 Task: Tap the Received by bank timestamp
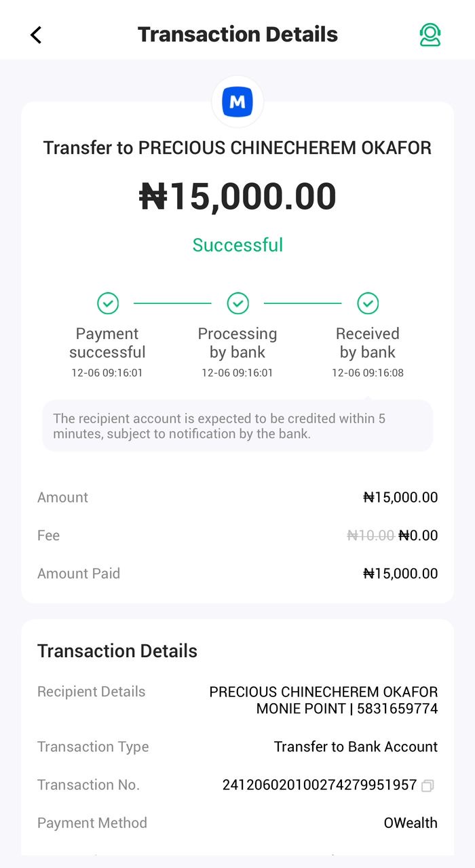(x=368, y=373)
